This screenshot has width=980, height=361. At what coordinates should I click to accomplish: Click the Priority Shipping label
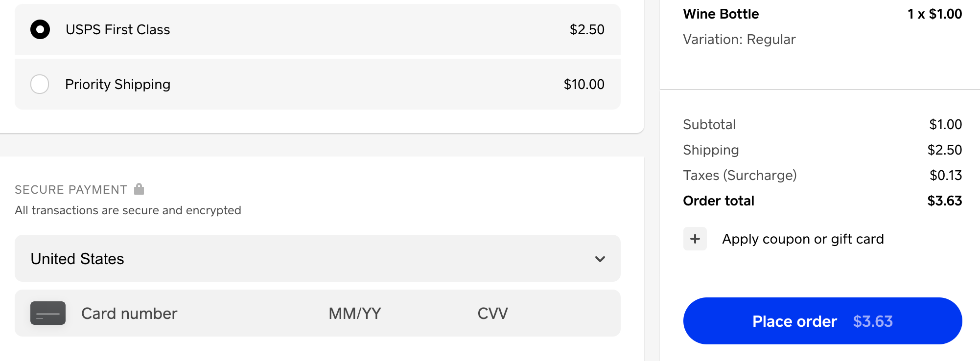click(117, 84)
